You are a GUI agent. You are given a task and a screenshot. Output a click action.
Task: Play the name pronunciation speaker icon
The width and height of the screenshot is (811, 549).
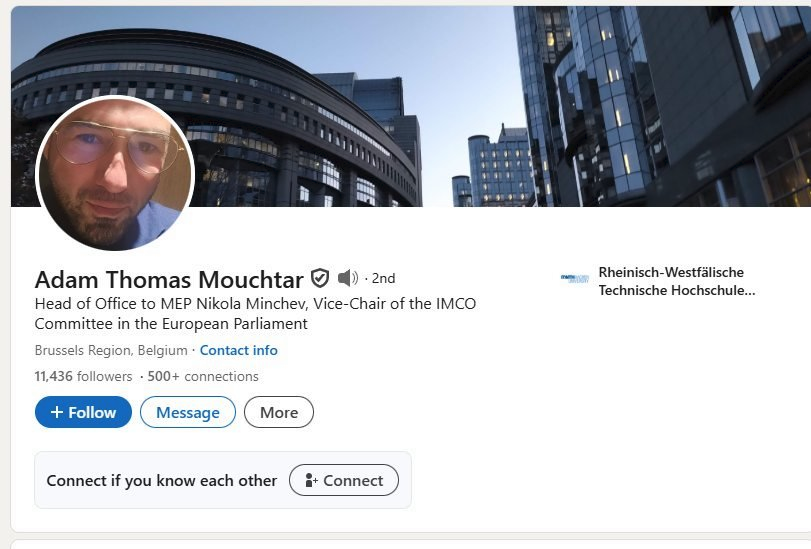point(347,278)
